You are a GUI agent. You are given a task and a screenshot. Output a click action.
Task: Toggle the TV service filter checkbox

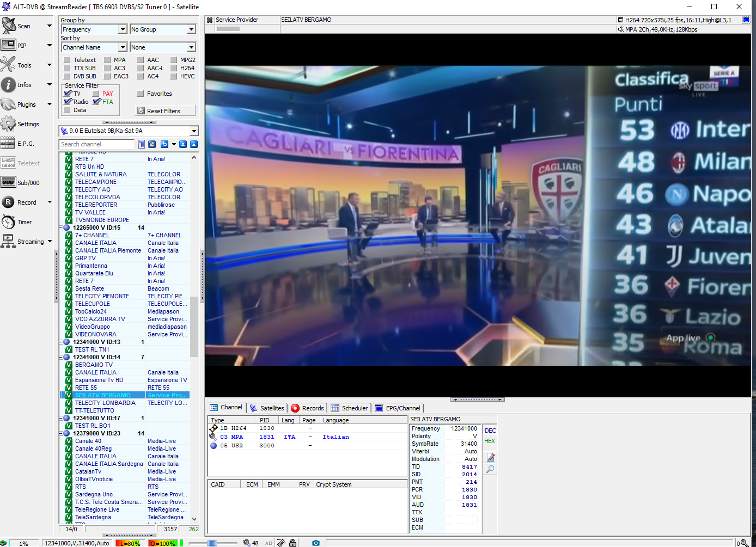(67, 94)
